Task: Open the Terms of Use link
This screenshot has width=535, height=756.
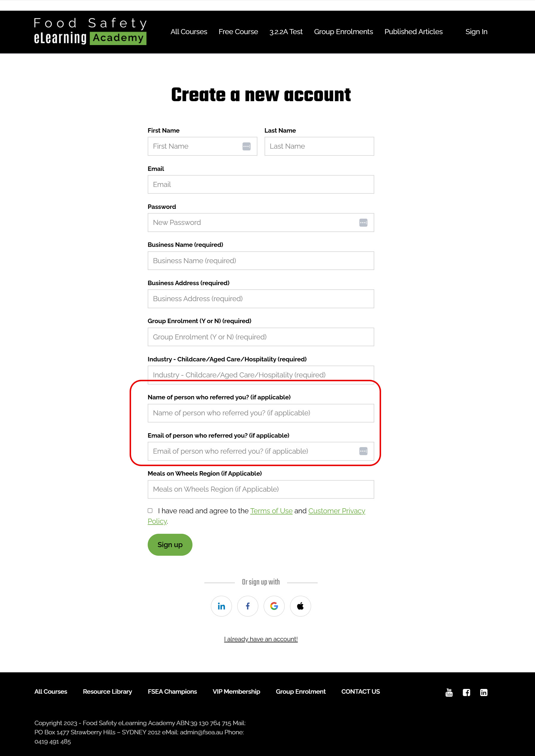Action: pos(271,511)
